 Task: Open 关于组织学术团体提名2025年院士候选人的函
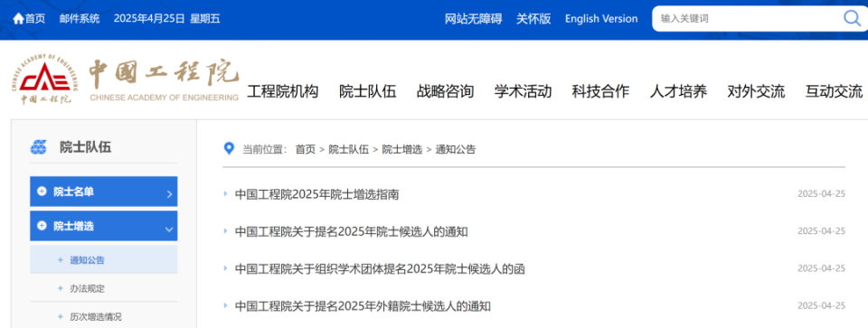380,269
